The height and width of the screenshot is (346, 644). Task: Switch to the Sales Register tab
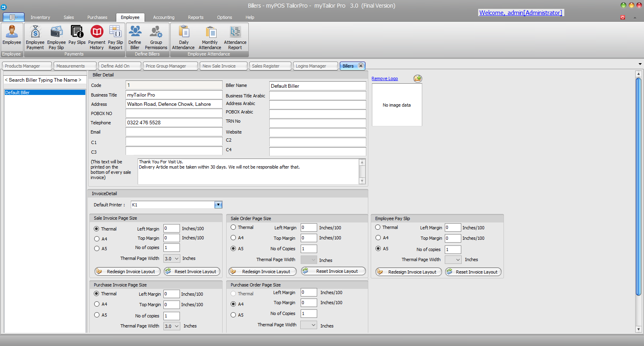click(x=266, y=66)
